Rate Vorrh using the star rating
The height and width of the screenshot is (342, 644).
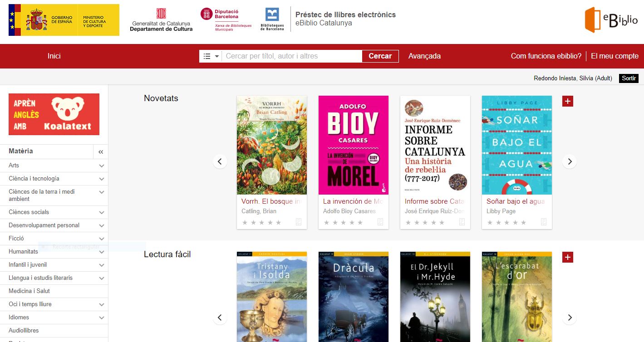pos(262,222)
